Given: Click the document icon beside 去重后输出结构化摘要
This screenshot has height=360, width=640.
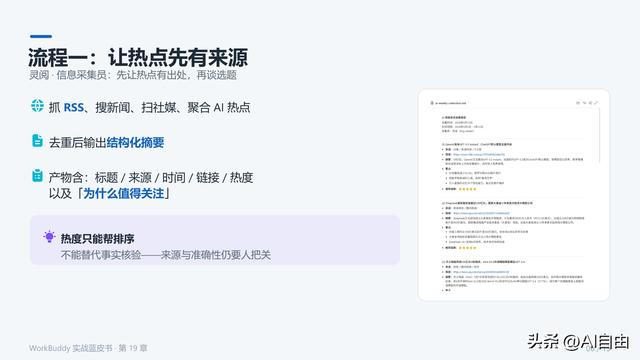Looking at the screenshot, I should (37, 140).
